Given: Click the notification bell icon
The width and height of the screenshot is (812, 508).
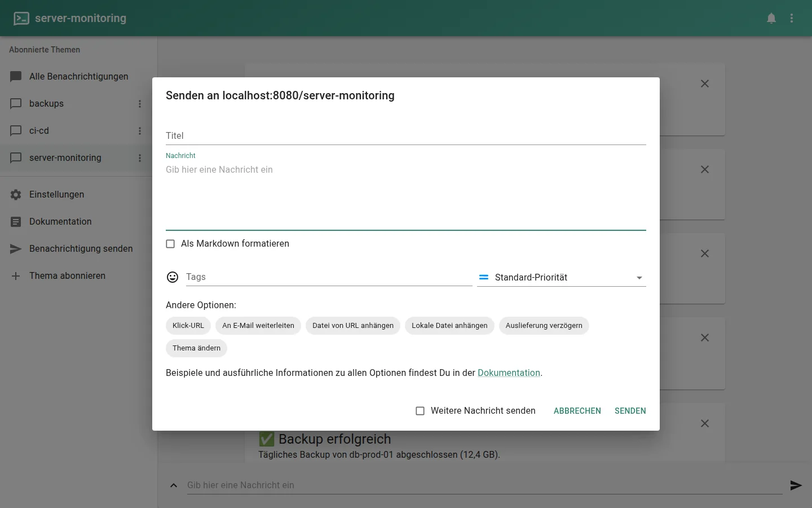Looking at the screenshot, I should pyautogui.click(x=771, y=18).
